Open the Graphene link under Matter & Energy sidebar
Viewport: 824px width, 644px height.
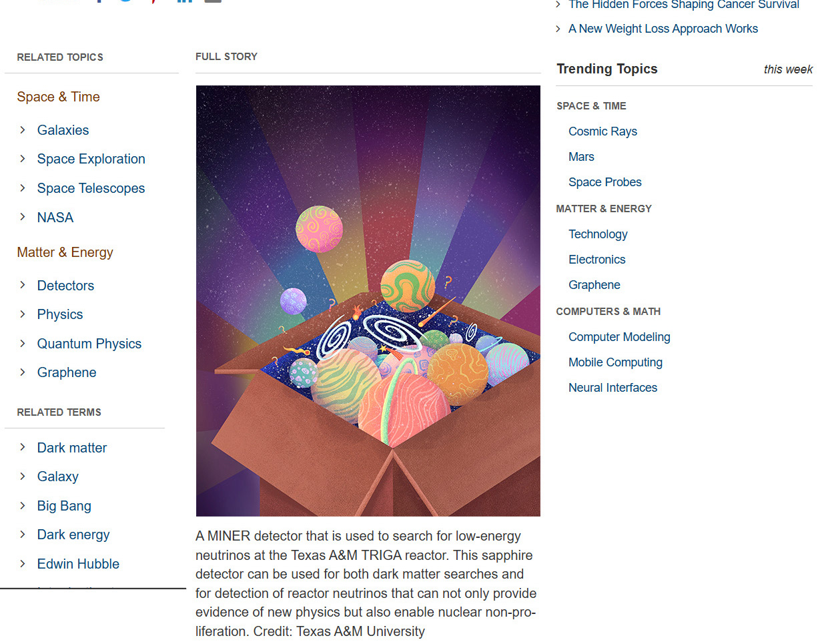click(x=67, y=372)
